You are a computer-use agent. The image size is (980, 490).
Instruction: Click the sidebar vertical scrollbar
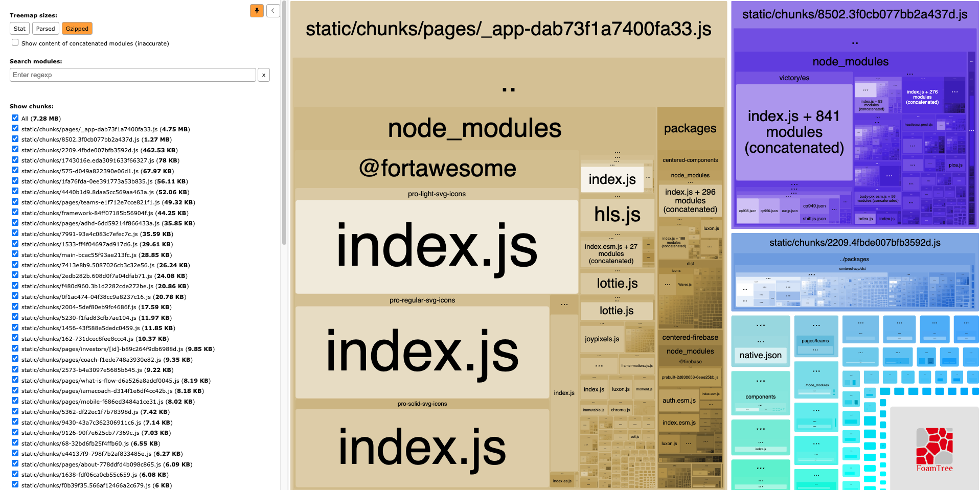(x=284, y=123)
